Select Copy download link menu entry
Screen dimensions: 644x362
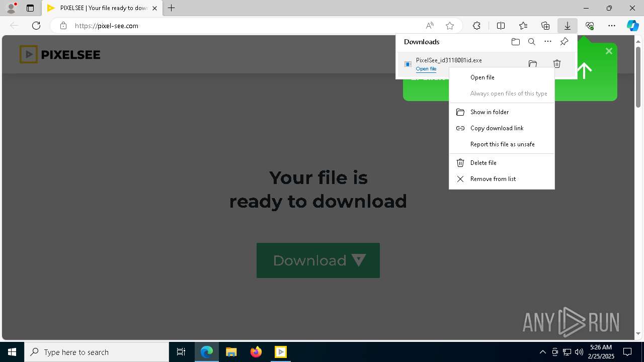502,128
